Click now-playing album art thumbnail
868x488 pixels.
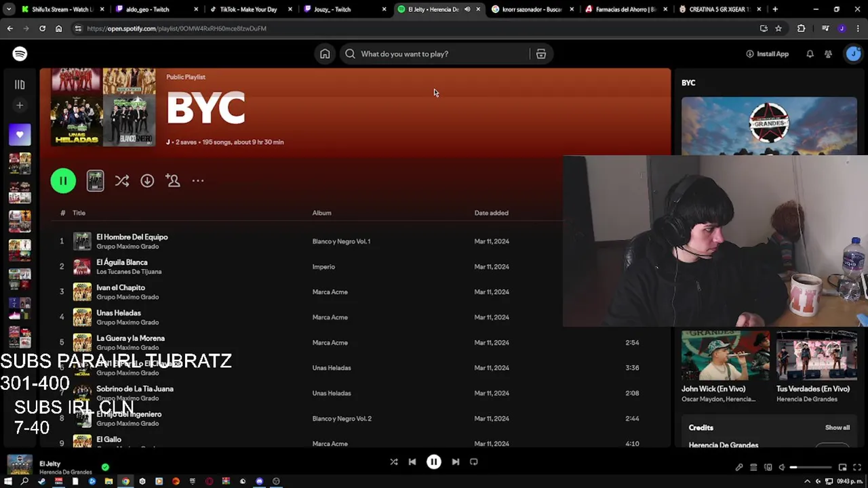coord(20,466)
